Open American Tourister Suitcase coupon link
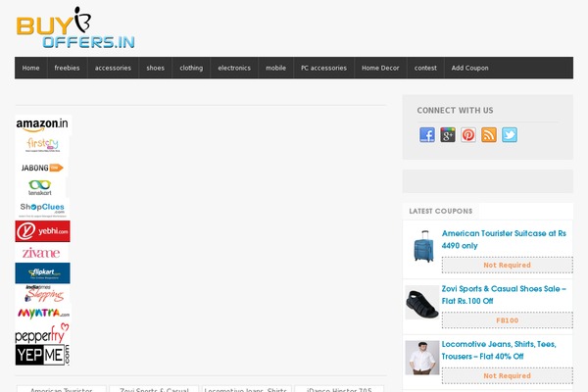588x392 pixels. click(504, 239)
